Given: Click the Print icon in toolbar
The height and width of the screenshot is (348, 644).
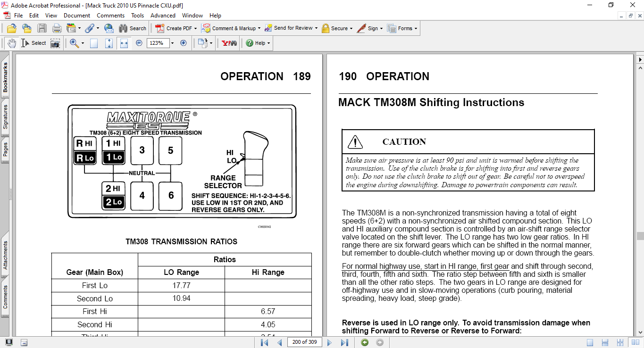Looking at the screenshot, I should click(x=57, y=28).
